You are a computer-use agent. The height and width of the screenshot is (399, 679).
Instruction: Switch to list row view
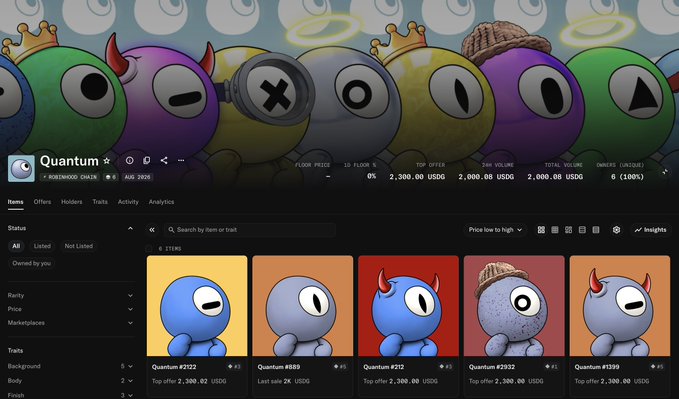(582, 230)
